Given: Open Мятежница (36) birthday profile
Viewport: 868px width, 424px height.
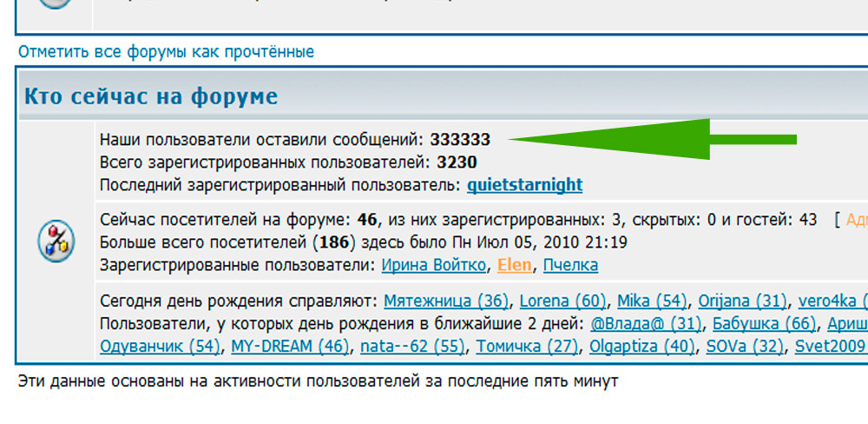Looking at the screenshot, I should 447,301.
